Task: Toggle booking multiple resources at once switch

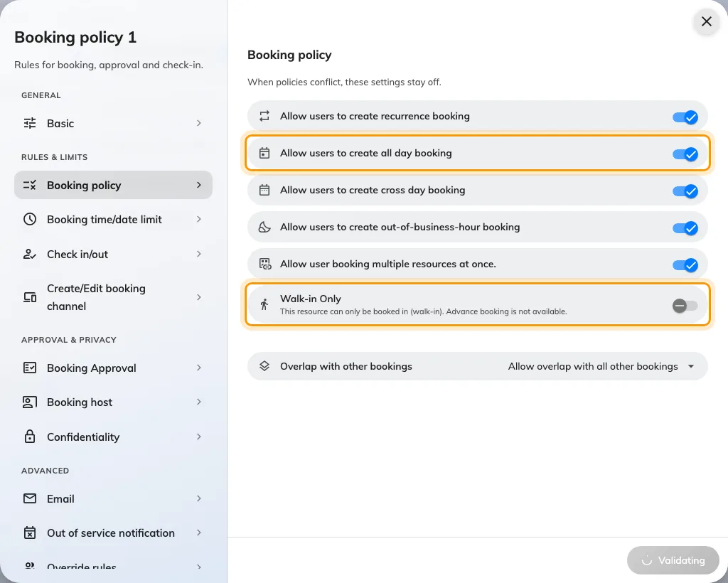Action: pos(685,264)
